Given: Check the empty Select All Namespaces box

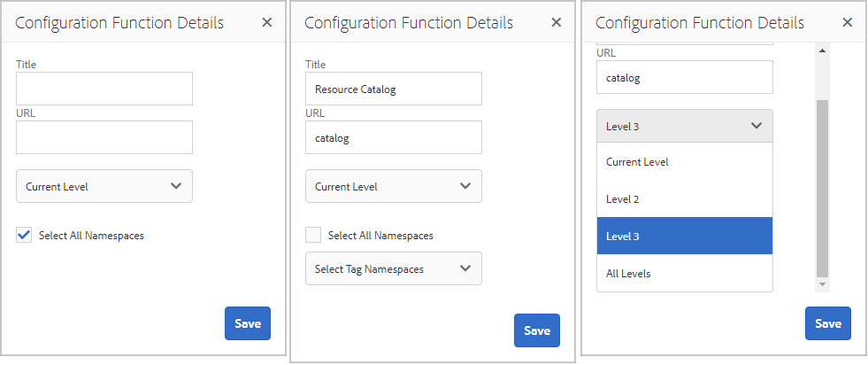Looking at the screenshot, I should click(313, 236).
